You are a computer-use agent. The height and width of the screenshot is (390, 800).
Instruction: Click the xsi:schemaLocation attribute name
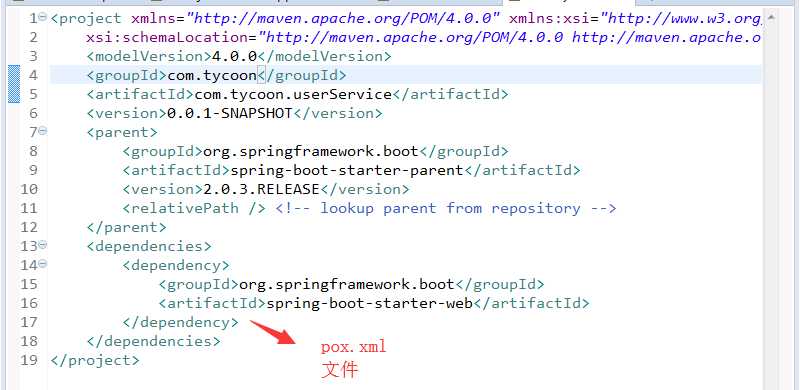tap(167, 37)
